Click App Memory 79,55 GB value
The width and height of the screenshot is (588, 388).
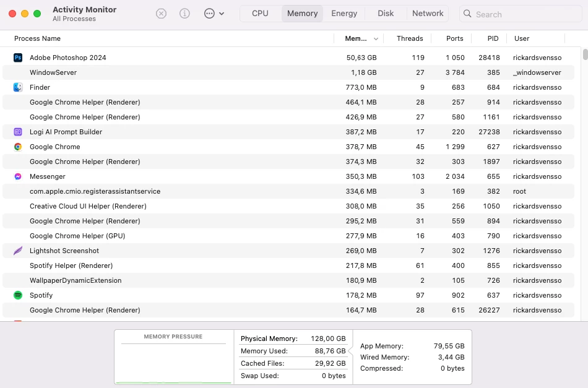tap(449, 346)
